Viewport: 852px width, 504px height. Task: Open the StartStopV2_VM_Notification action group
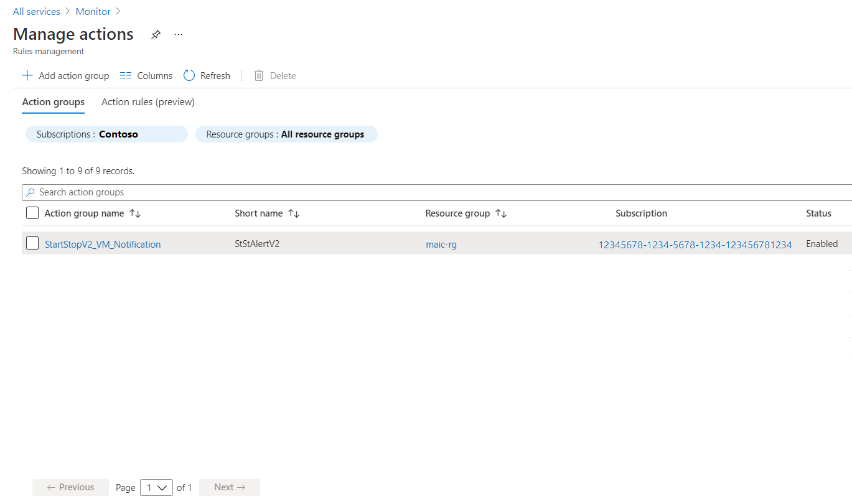[x=102, y=244]
